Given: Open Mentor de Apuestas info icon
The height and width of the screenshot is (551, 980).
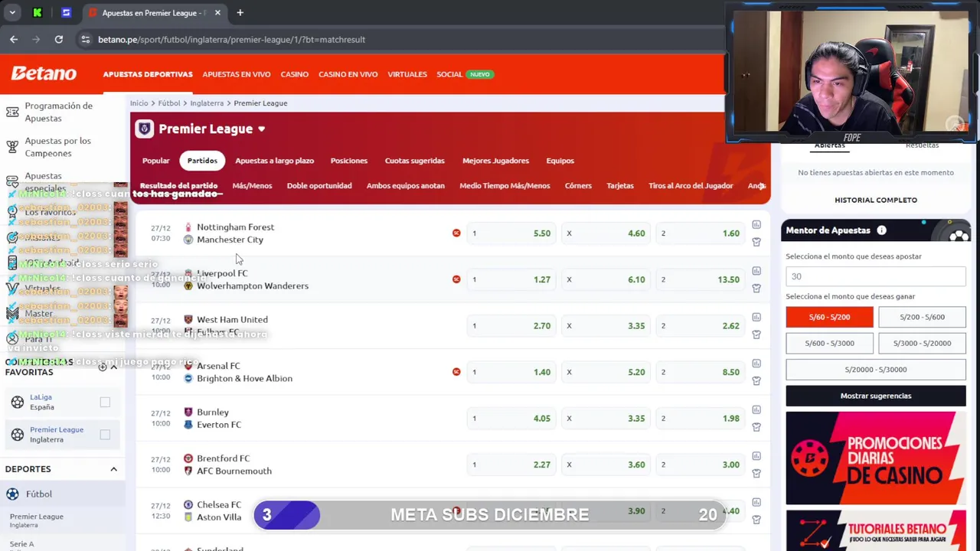Looking at the screenshot, I should (881, 230).
